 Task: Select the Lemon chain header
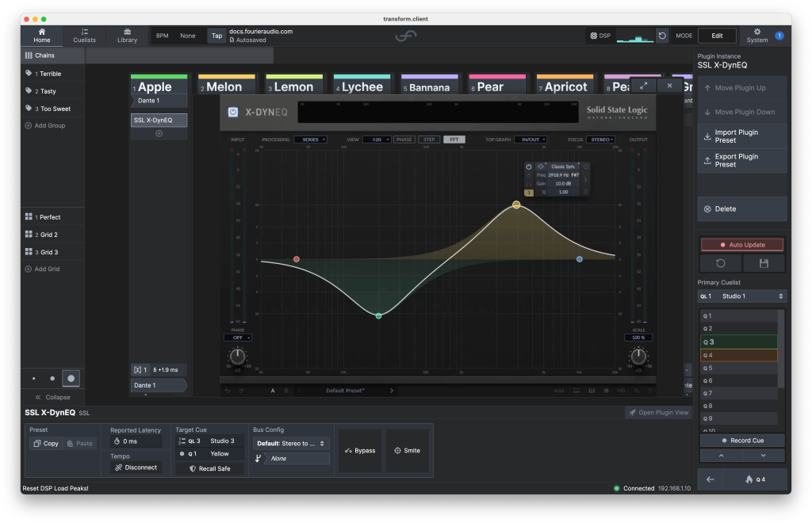tap(293, 87)
